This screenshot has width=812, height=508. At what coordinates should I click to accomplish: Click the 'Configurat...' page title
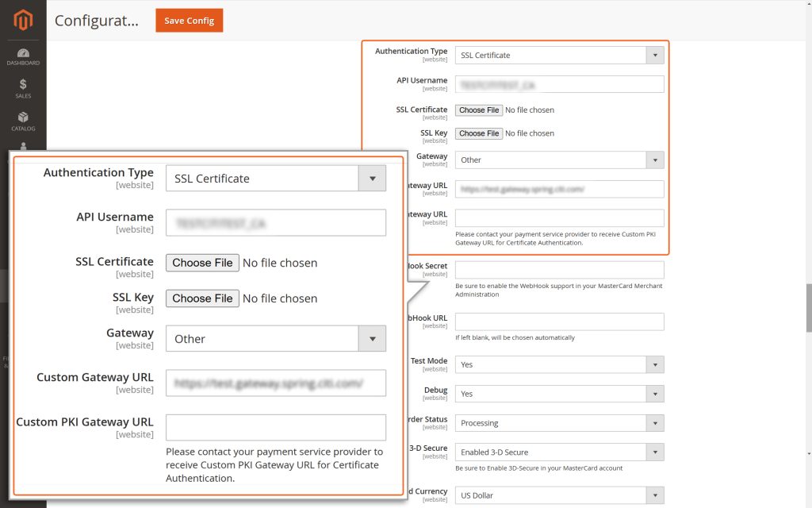[x=96, y=21]
